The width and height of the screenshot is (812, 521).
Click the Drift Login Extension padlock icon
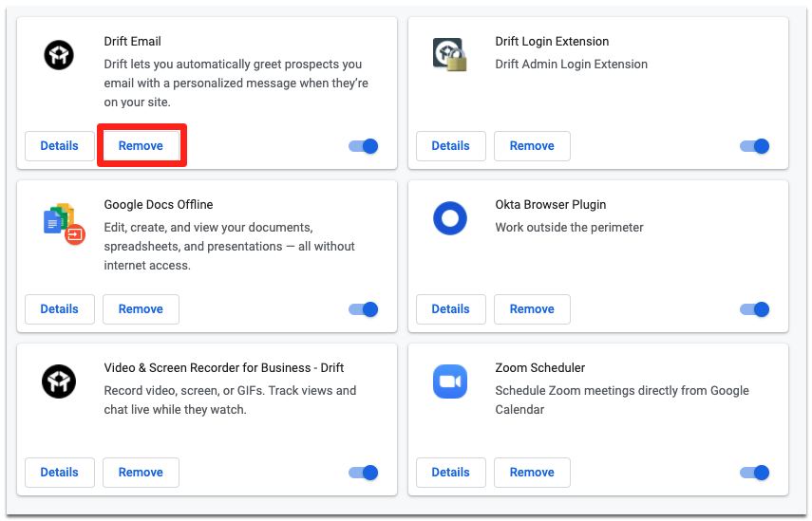click(x=449, y=54)
